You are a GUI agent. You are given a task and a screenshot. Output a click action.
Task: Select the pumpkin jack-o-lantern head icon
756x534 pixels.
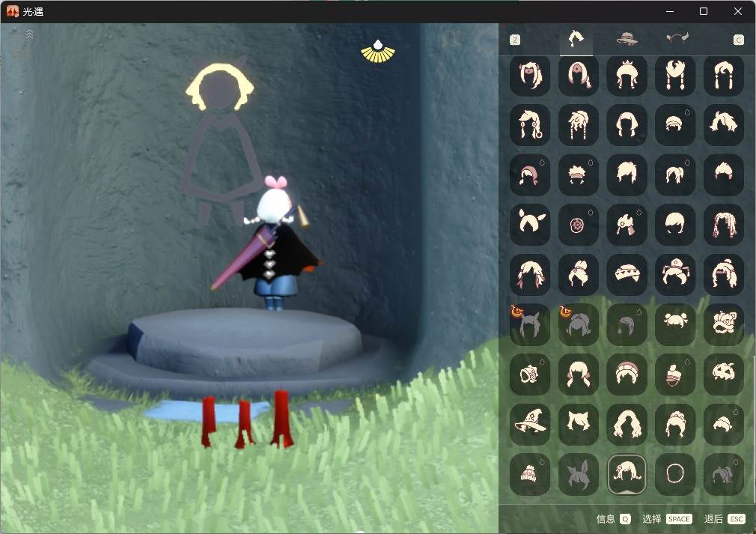tap(724, 374)
